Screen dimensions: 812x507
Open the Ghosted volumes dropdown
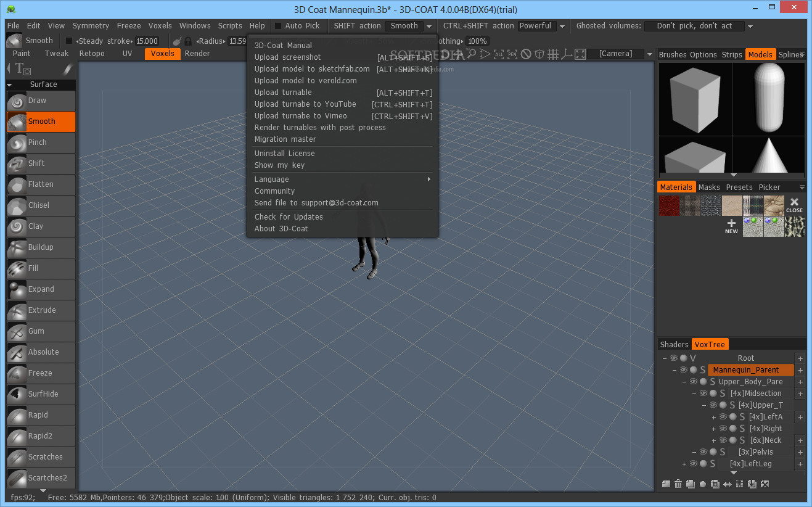[699, 26]
